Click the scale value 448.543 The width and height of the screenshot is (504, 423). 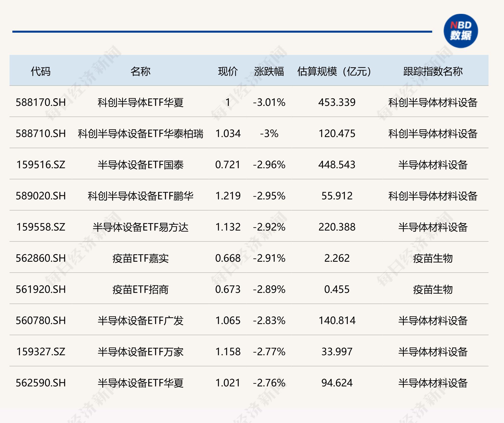337,165
